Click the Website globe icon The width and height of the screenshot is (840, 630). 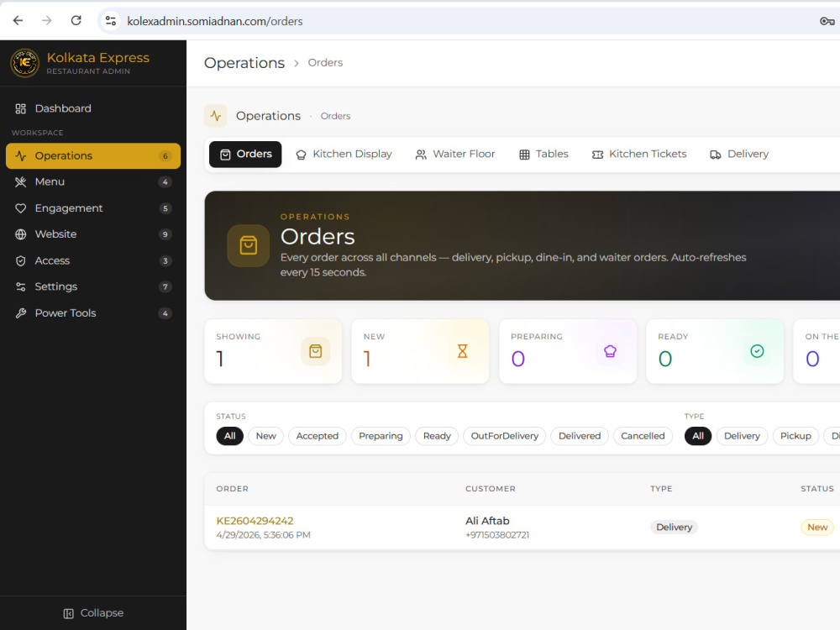point(20,234)
